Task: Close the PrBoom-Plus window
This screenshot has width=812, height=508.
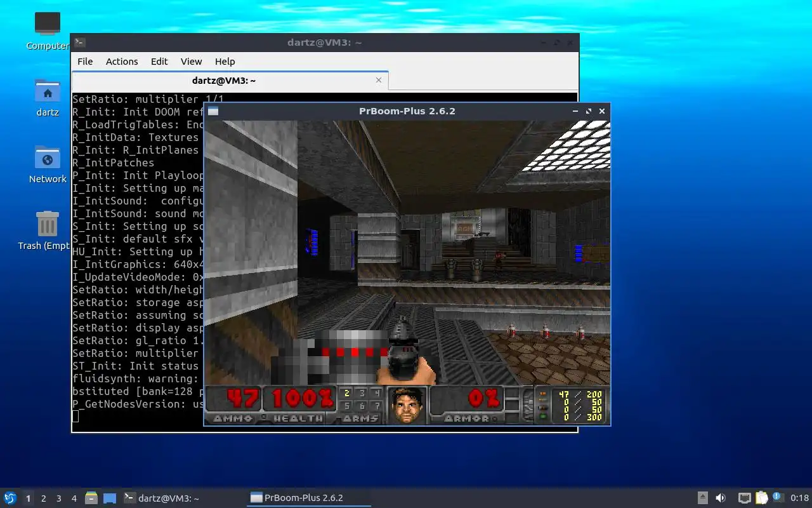Action: tap(602, 111)
